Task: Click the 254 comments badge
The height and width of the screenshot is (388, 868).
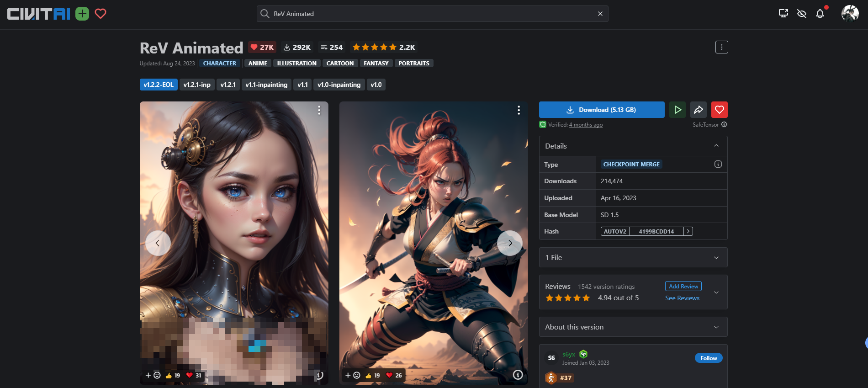Action: [x=332, y=47]
